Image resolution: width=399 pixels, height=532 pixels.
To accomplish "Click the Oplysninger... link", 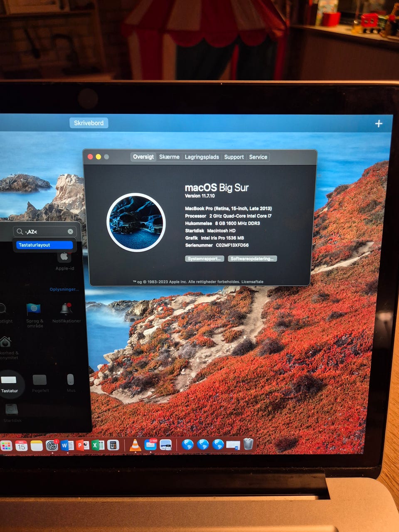I will tap(64, 289).
